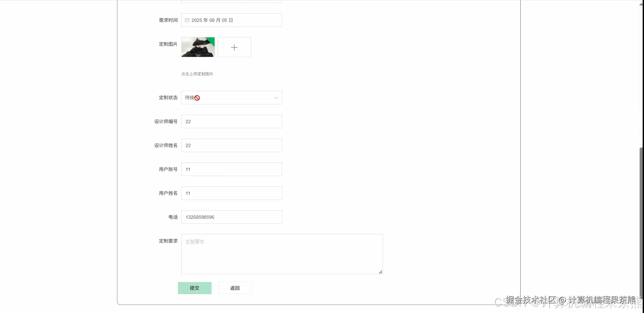Click 点击上传定制图片 upload hint text
644x313 pixels.
(x=197, y=74)
